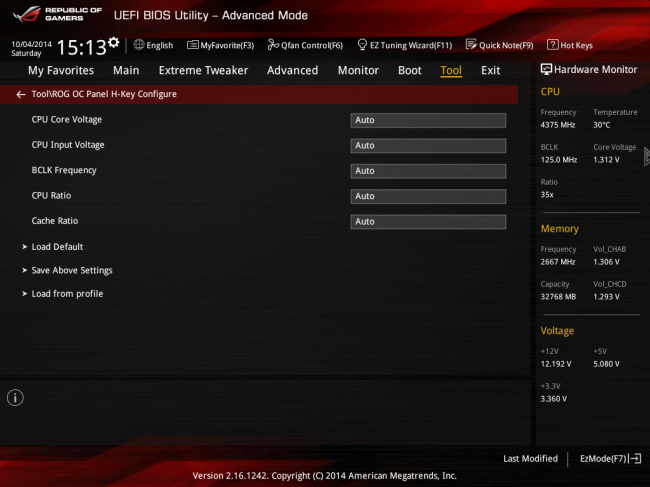This screenshot has width=650, height=487.
Task: Click the Memory section heading
Action: [560, 229]
